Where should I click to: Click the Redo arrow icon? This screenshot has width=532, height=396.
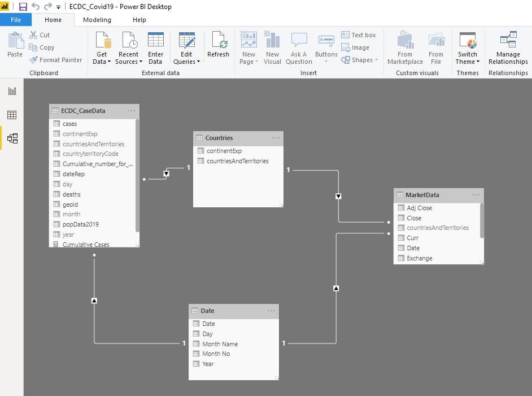click(x=48, y=6)
